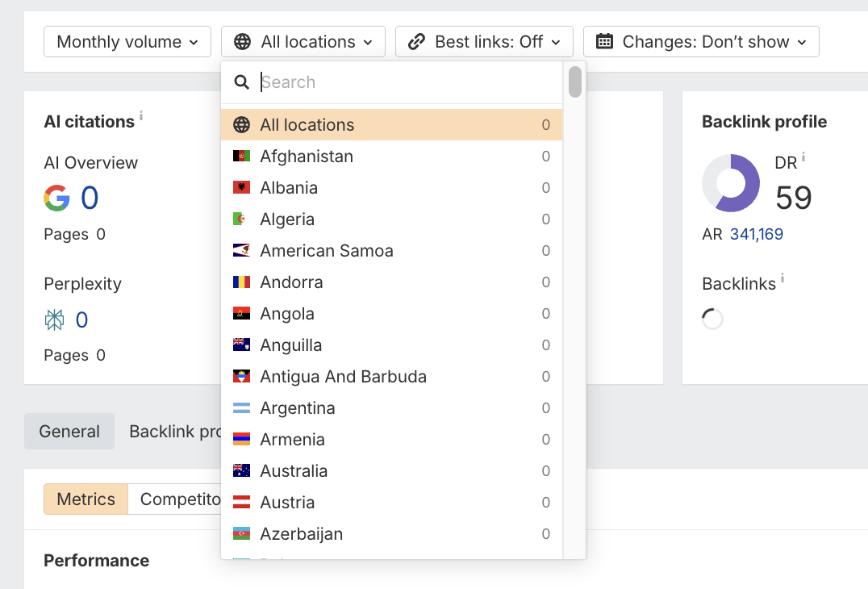Pick Armenia in the location dropdown
This screenshot has height=589, width=868.
pos(391,440)
